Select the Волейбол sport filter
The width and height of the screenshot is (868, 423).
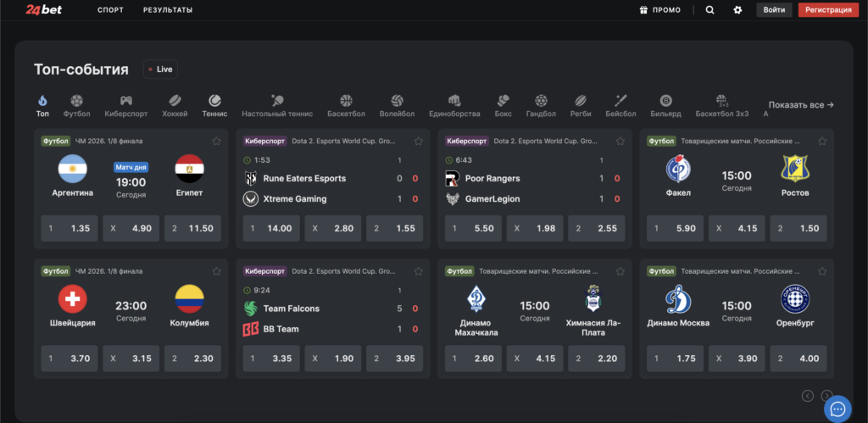tap(397, 106)
